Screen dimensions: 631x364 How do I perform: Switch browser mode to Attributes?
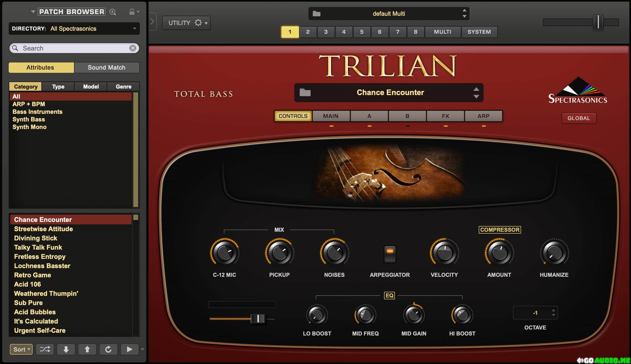click(41, 67)
